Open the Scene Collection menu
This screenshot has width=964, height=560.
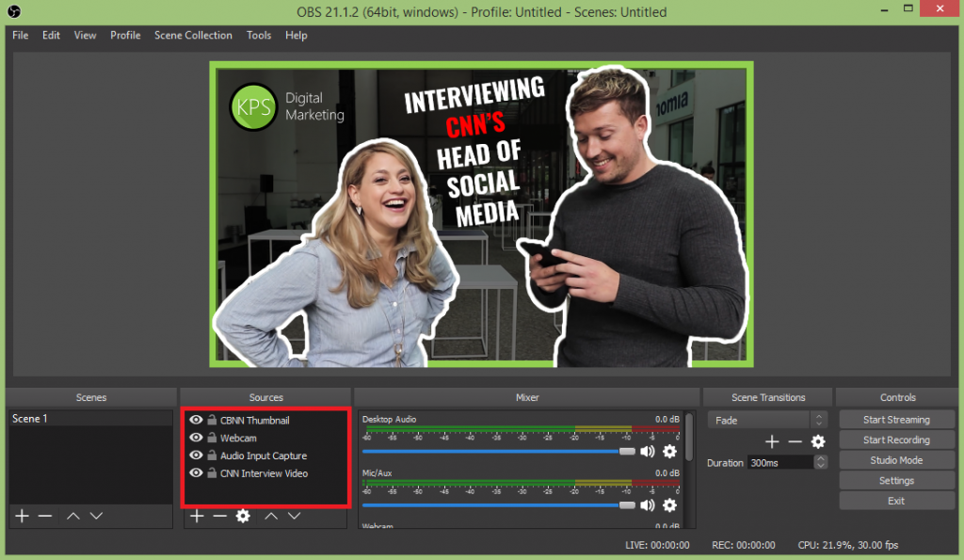click(193, 35)
